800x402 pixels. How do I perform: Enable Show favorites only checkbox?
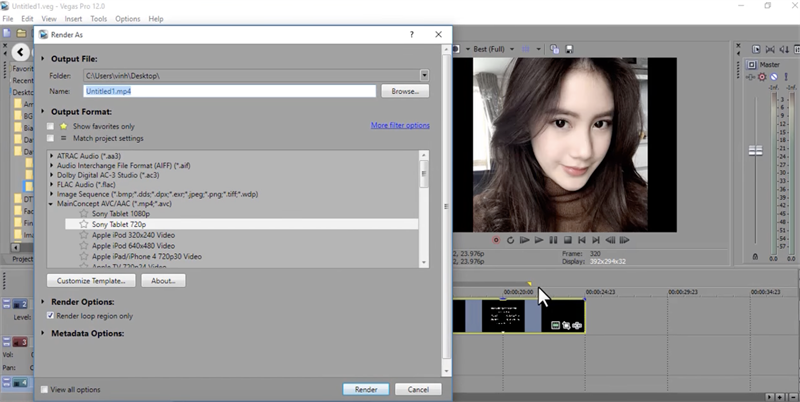point(51,127)
